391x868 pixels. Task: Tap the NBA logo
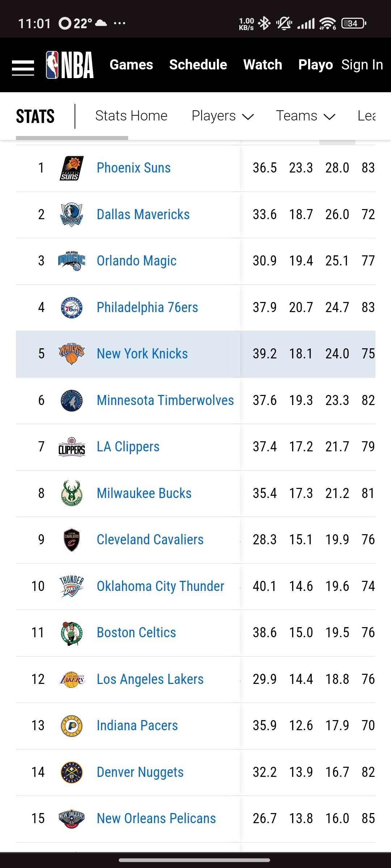click(70, 65)
